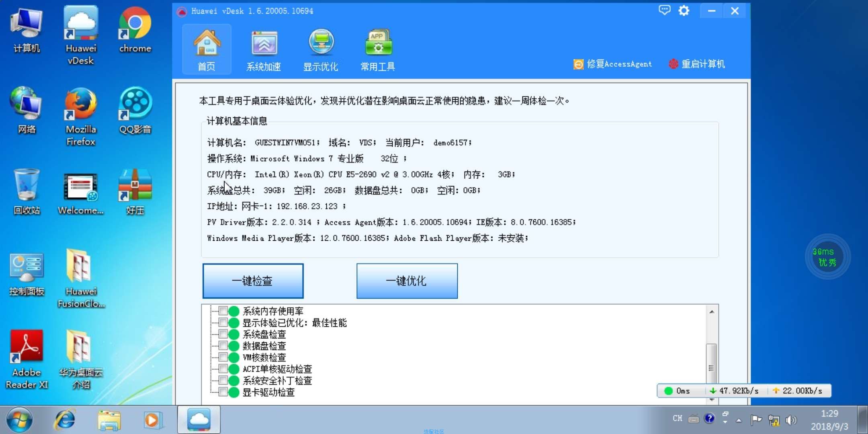
Task: Click 修复AccessAgent repair icon
Action: pos(578,64)
